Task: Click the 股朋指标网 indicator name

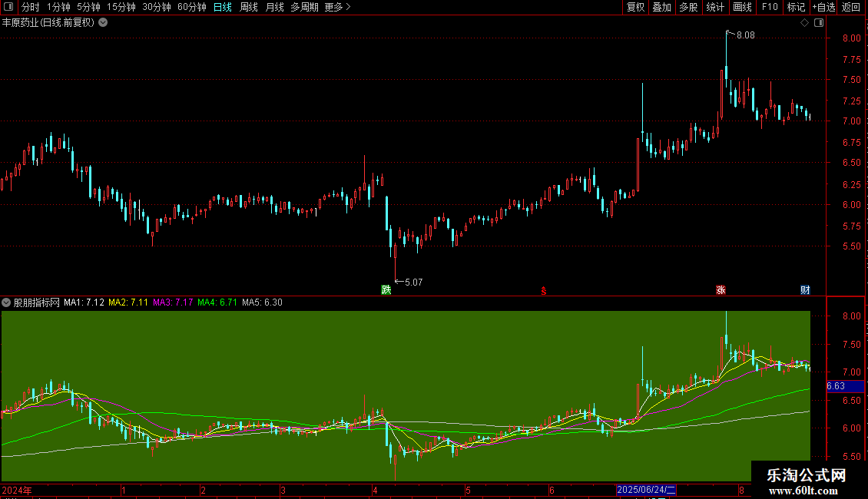Action: [37, 302]
